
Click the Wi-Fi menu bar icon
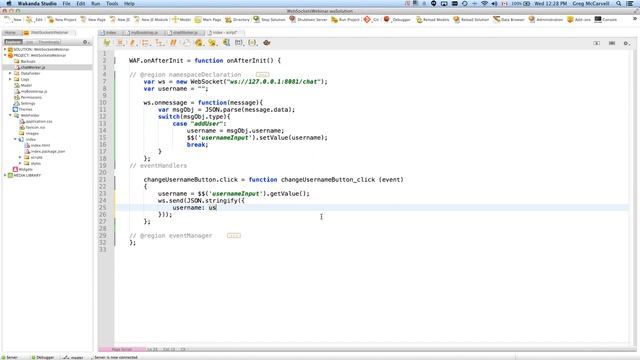click(x=484, y=4)
